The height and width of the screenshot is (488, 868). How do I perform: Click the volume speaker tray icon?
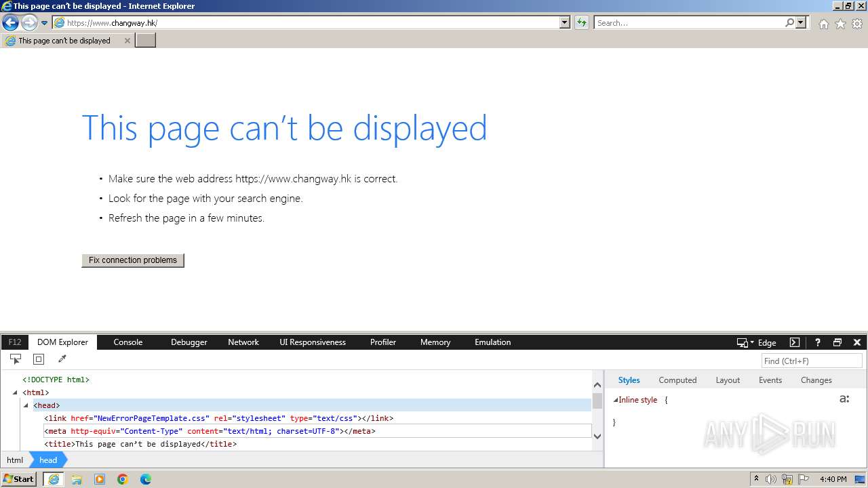click(x=771, y=479)
